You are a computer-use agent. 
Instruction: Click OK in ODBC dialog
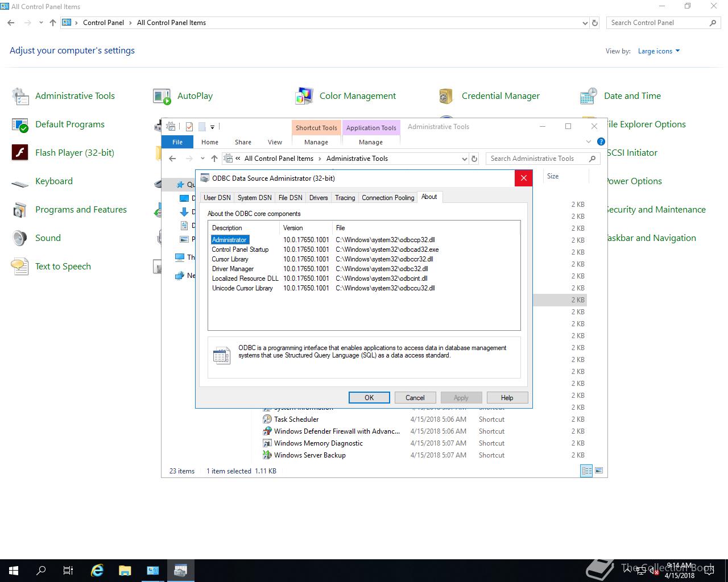[x=369, y=398]
